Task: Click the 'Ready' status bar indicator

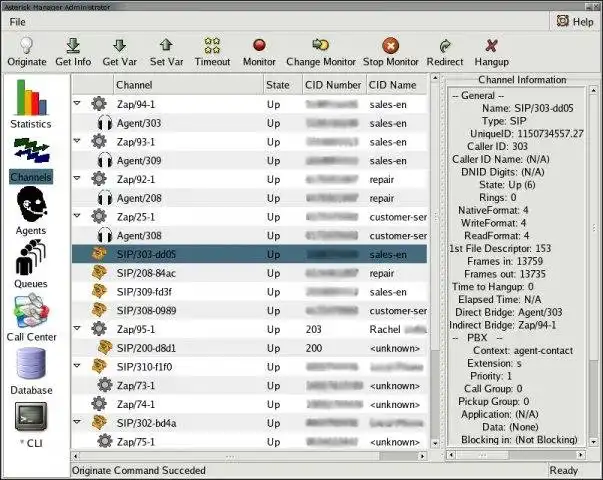Action: coord(563,470)
